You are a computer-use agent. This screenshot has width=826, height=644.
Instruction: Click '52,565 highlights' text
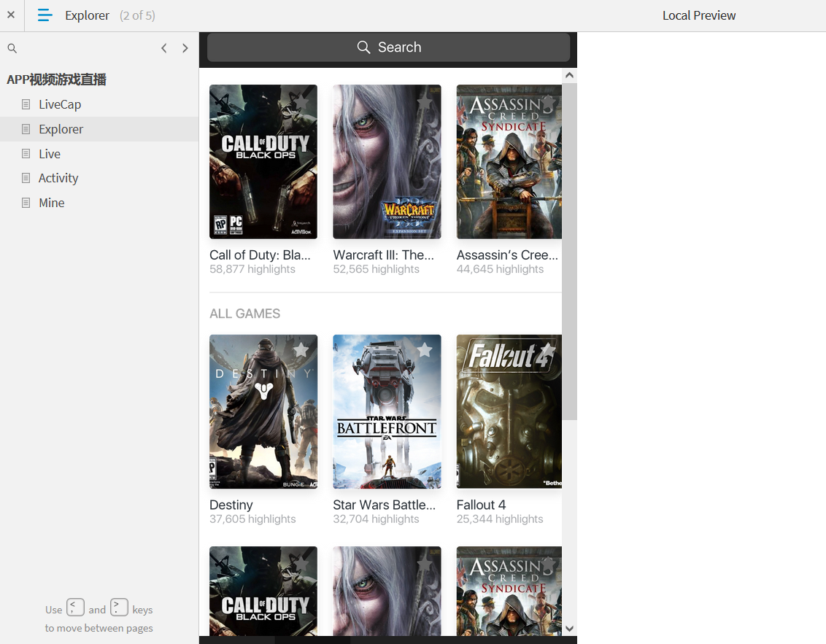click(x=376, y=269)
